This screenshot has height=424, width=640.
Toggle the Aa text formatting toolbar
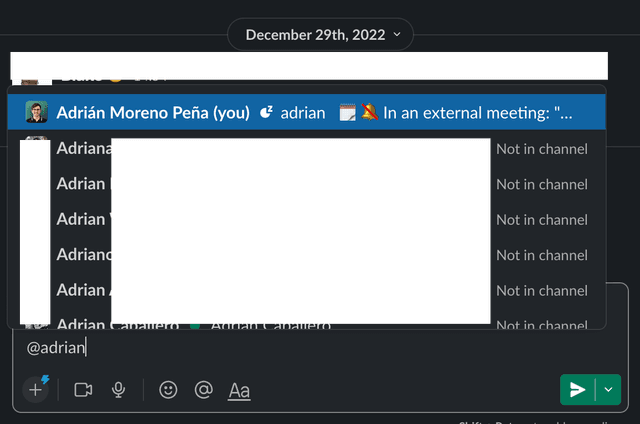coord(239,390)
